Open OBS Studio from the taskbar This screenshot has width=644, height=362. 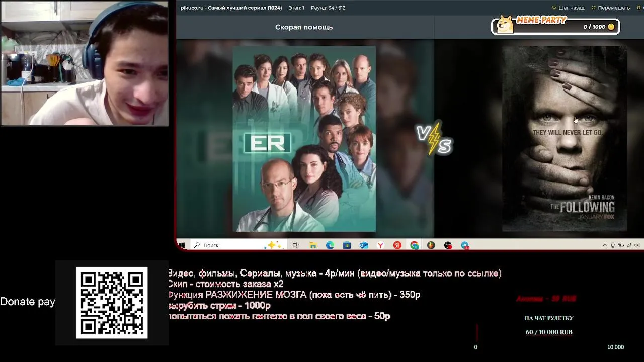(448, 245)
